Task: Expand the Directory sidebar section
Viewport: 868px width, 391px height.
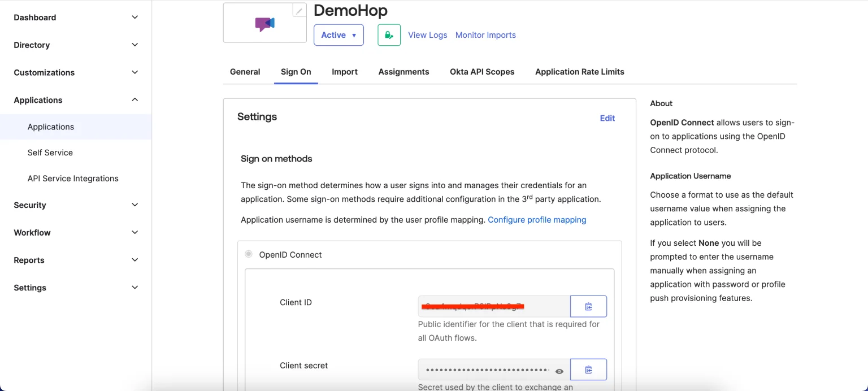Action: [76, 45]
